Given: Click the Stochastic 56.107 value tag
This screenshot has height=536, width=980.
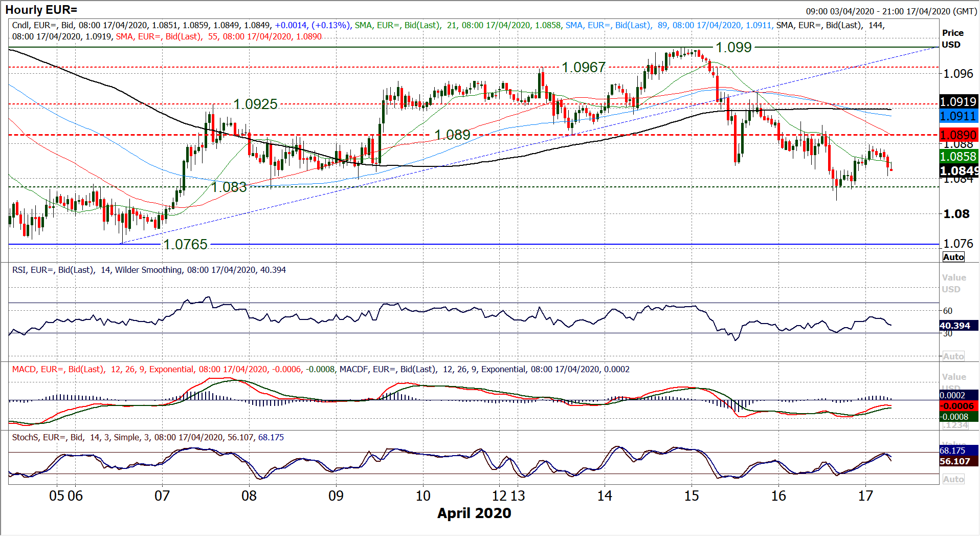Looking at the screenshot, I should [959, 461].
